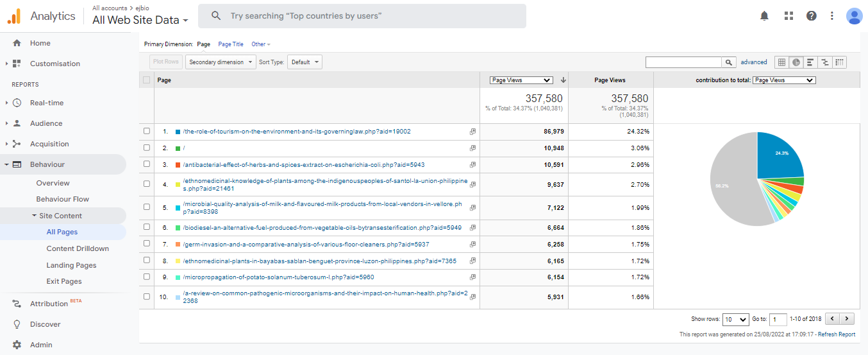Select Page Title primary dimension
Viewport: 868px width, 355px height.
coord(231,44)
